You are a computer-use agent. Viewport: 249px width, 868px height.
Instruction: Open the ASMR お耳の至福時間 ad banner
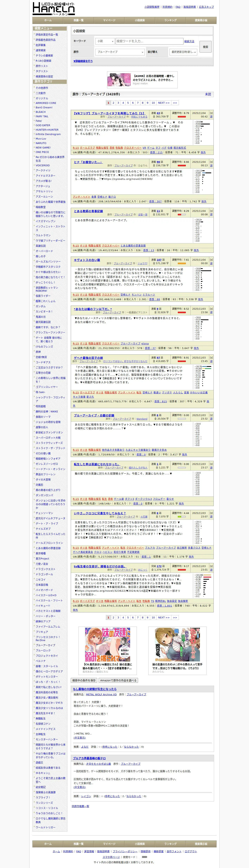click(x=142, y=80)
